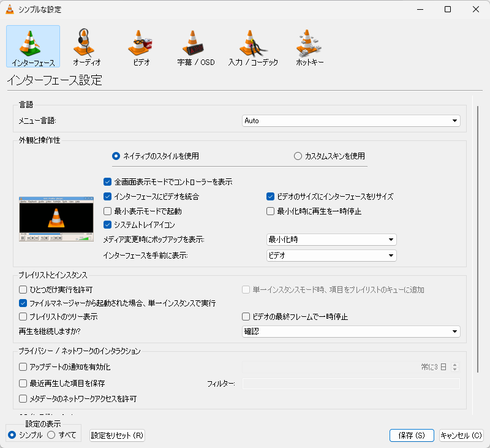This screenshot has height=448, width=490.
Task: Enable アップデートの通知を有効化 checkbox
Action: click(23, 366)
